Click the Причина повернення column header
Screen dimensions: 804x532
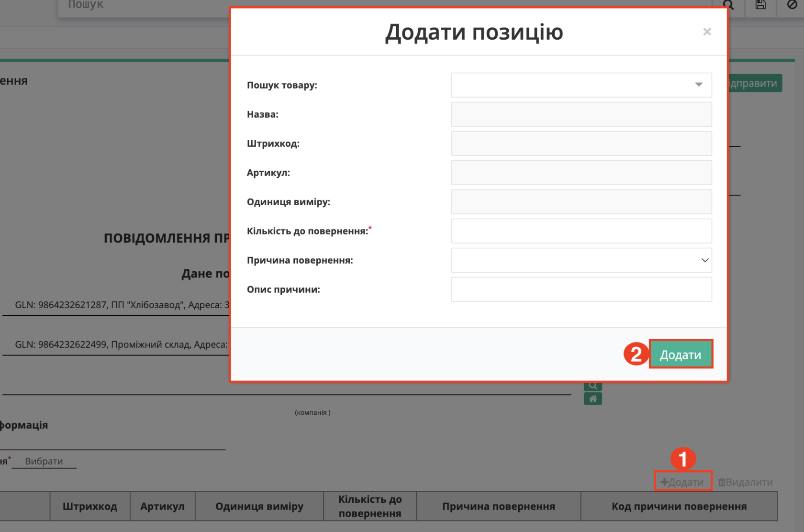click(499, 506)
